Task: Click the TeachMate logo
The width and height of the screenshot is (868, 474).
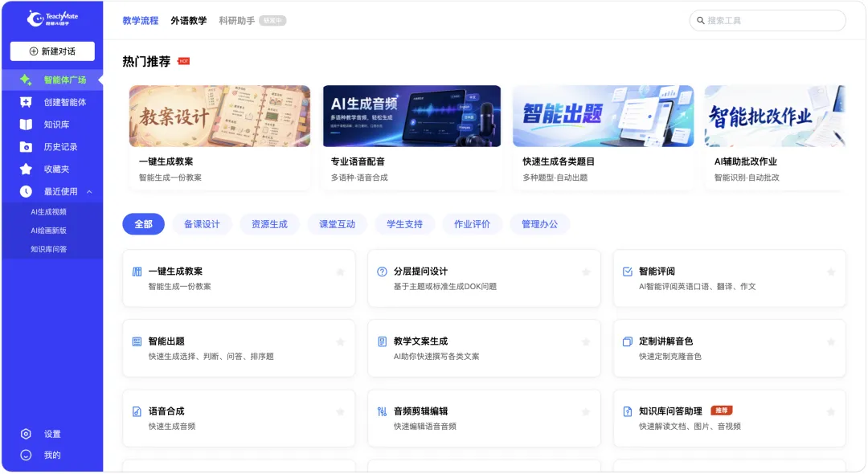Action: pos(52,18)
